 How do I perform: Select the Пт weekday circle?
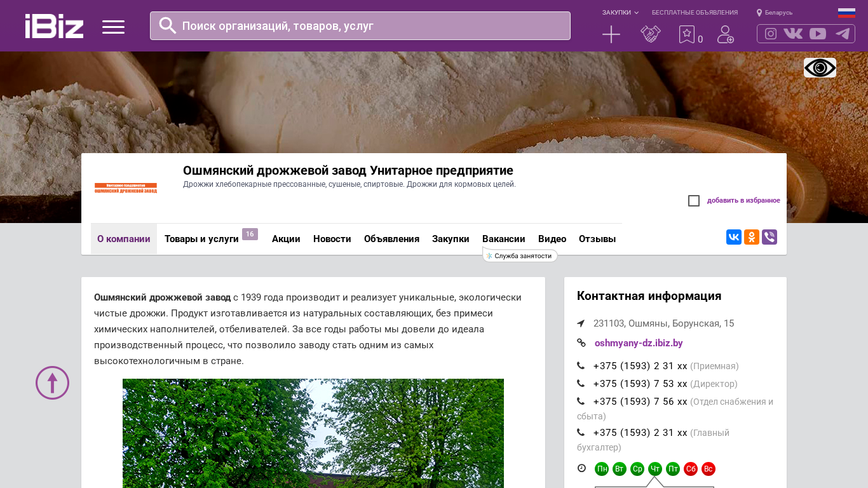tap(673, 469)
